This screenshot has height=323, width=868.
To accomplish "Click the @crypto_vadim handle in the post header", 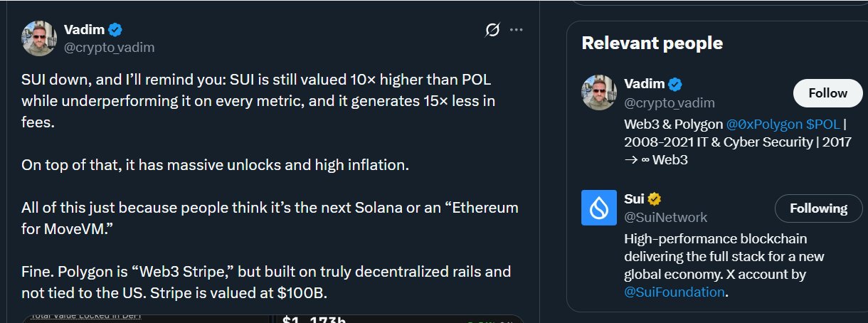I will point(109,48).
